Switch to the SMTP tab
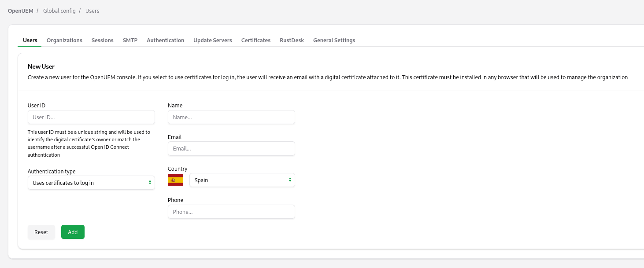 [x=130, y=40]
